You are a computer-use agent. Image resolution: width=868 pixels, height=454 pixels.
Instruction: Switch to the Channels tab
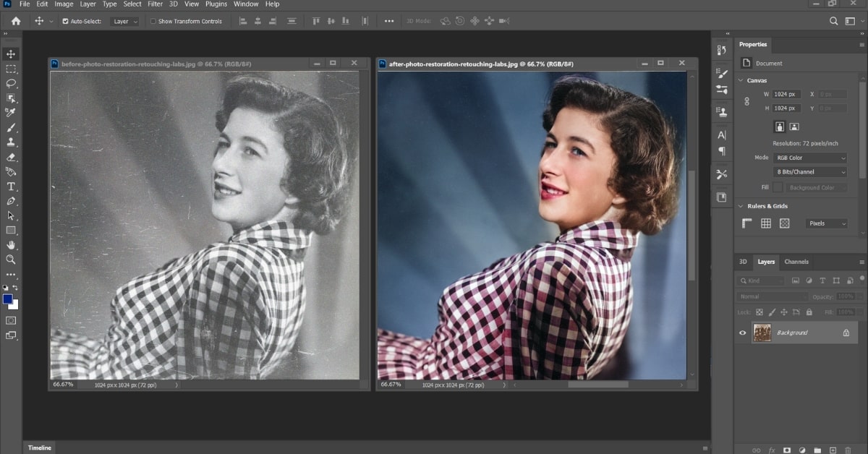796,262
